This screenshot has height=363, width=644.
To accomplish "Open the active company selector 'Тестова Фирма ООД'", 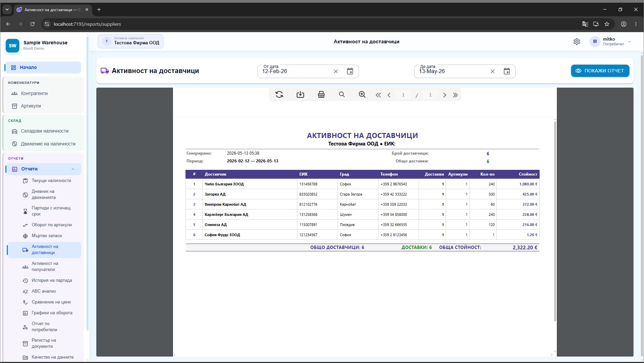I will (x=130, y=42).
